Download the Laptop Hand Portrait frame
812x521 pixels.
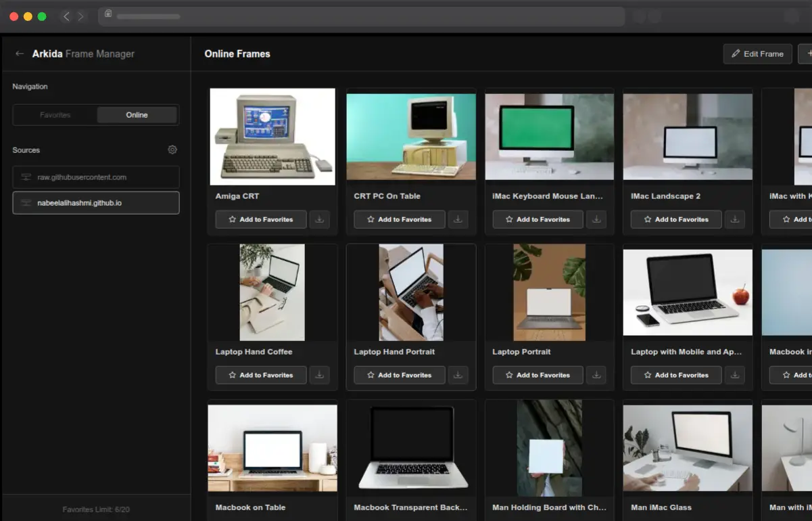458,375
